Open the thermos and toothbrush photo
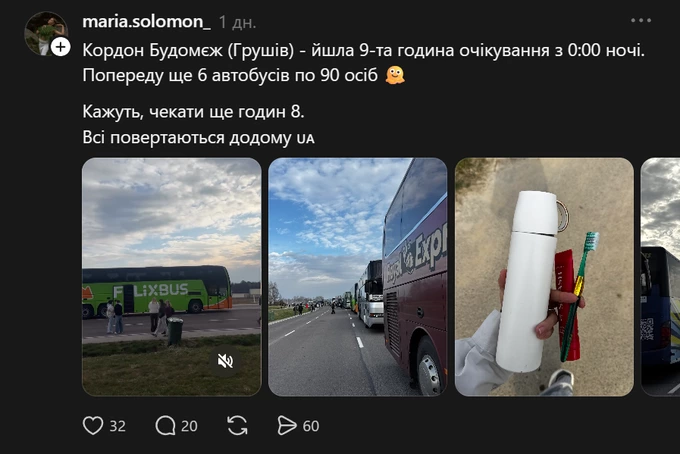Screen dimensions: 680x454 pyautogui.click(x=544, y=277)
